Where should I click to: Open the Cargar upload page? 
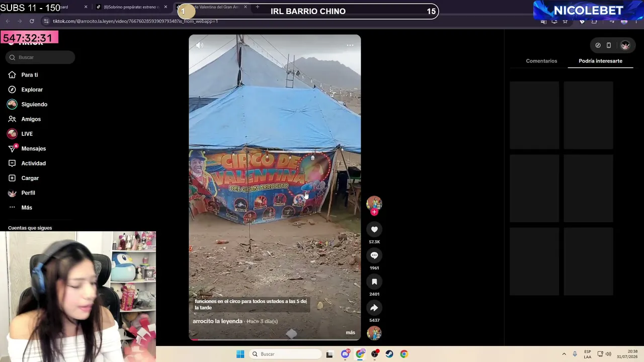click(24, 178)
